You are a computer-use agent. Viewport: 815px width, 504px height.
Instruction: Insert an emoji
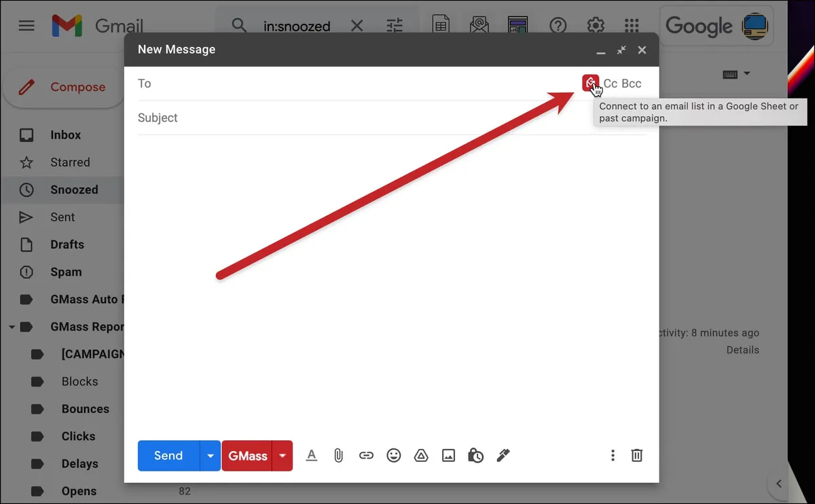[394, 456]
